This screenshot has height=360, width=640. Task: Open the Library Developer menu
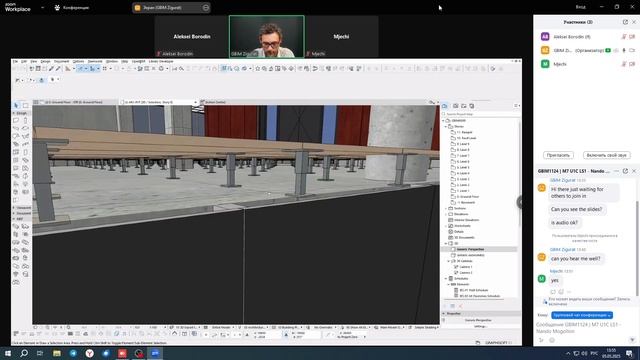point(161,62)
